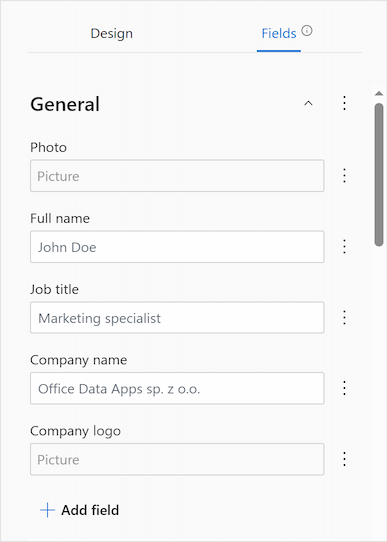Open more options for Company logo field
The height and width of the screenshot is (542, 387).
344,459
